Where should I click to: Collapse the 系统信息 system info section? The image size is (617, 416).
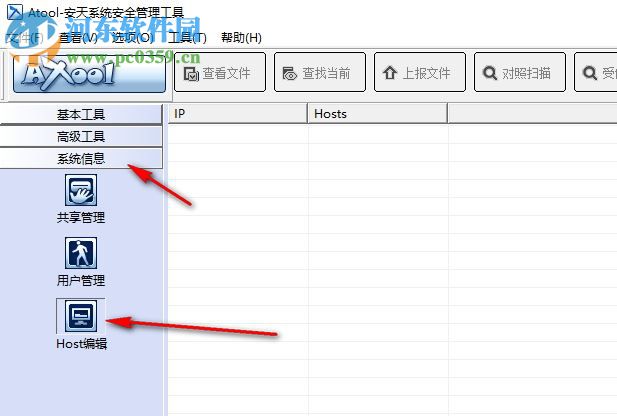(81, 159)
